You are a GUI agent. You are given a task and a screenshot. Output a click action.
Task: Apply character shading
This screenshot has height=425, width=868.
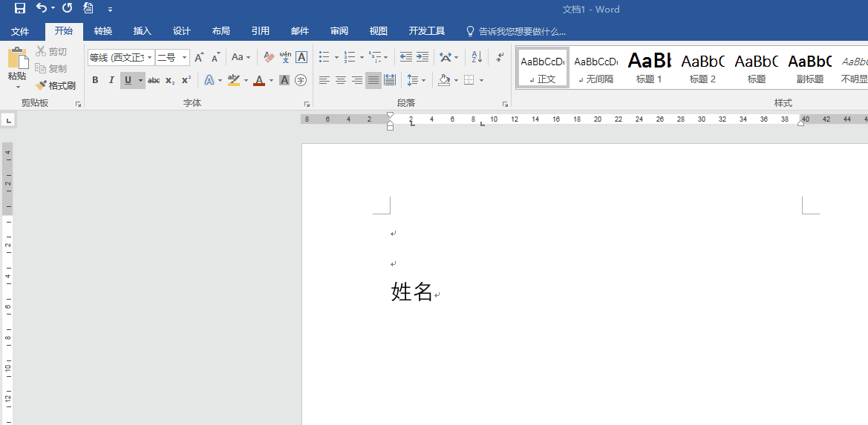point(284,80)
